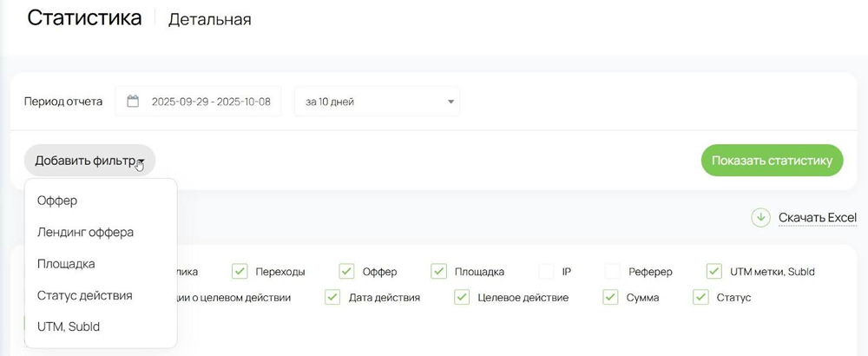
Task: Click the calendar icon in date field
Action: 133,102
